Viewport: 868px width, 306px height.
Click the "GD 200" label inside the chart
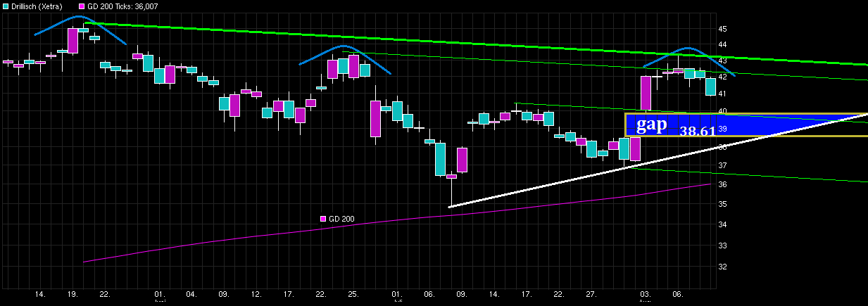coord(342,219)
